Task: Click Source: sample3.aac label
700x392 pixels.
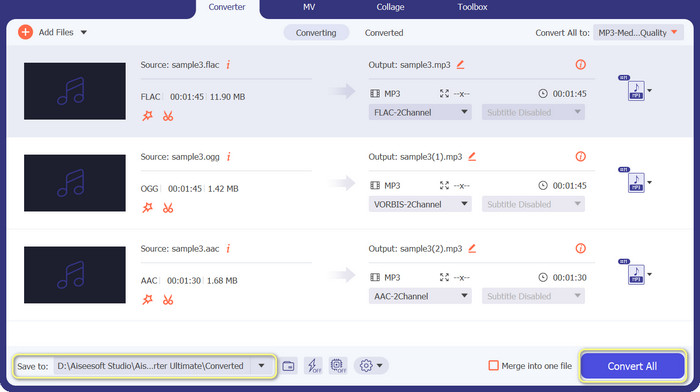Action: [180, 249]
